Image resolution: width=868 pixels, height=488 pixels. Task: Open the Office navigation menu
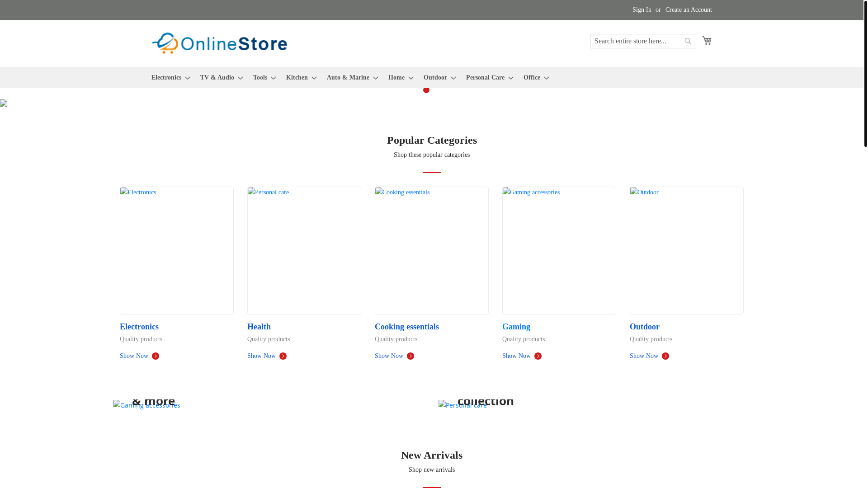tap(532, 78)
